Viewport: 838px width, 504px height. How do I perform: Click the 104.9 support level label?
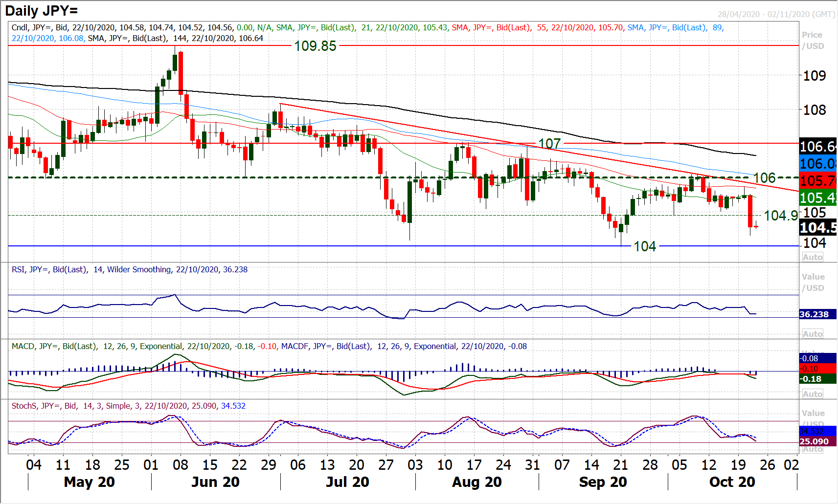pos(780,216)
